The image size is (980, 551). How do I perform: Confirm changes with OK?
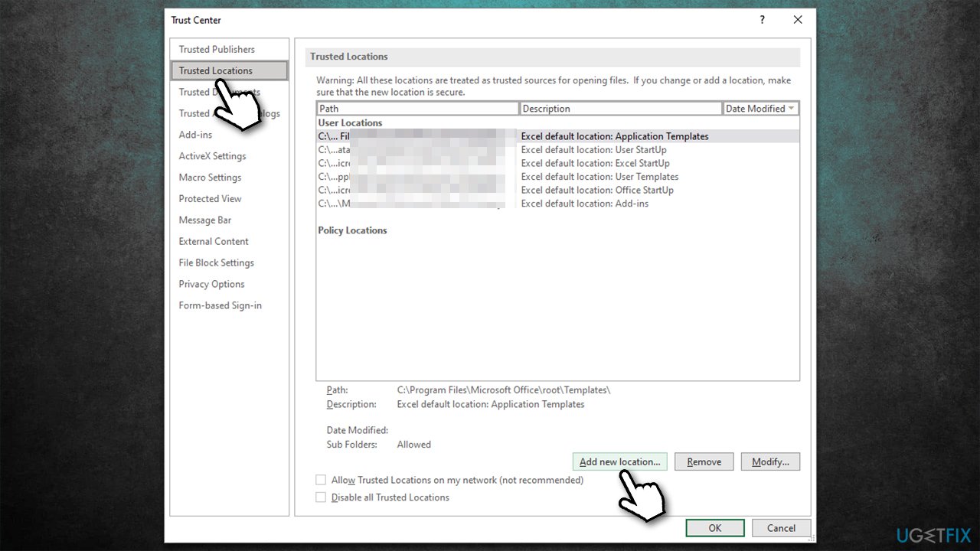[x=714, y=527]
